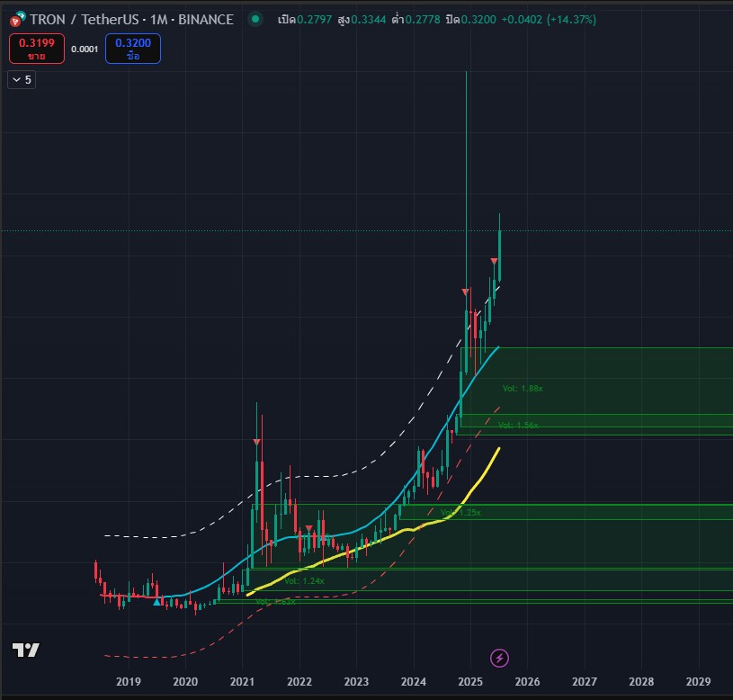The width and height of the screenshot is (733, 700).
Task: Expand the collapsed indicators legend showing 5
Action: [22, 80]
